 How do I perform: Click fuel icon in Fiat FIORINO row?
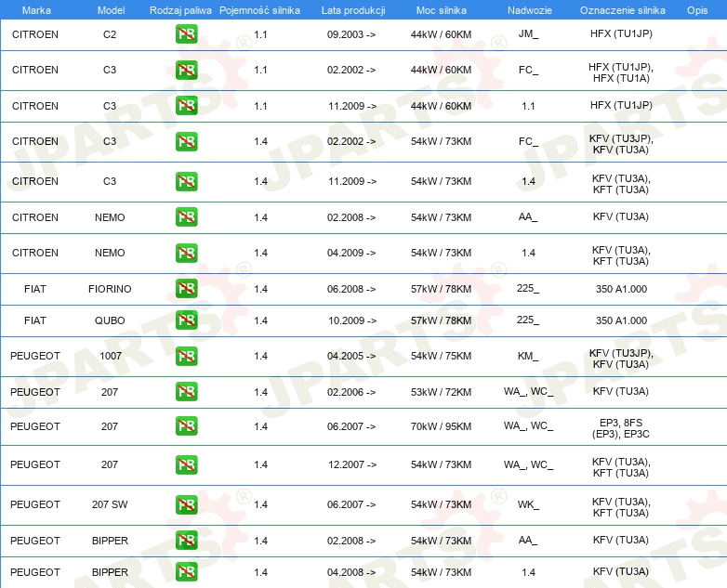(x=186, y=288)
